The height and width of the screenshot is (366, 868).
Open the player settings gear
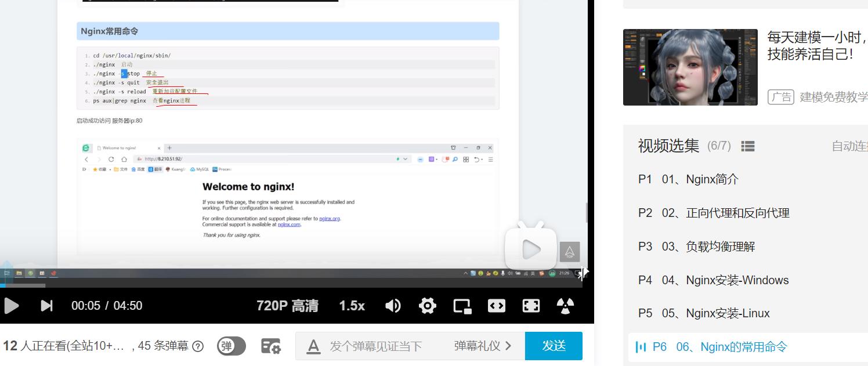tap(428, 306)
